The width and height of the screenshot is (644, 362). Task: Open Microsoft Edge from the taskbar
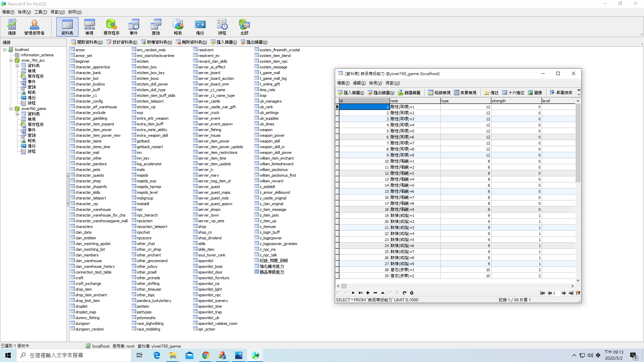pyautogui.click(x=157, y=355)
